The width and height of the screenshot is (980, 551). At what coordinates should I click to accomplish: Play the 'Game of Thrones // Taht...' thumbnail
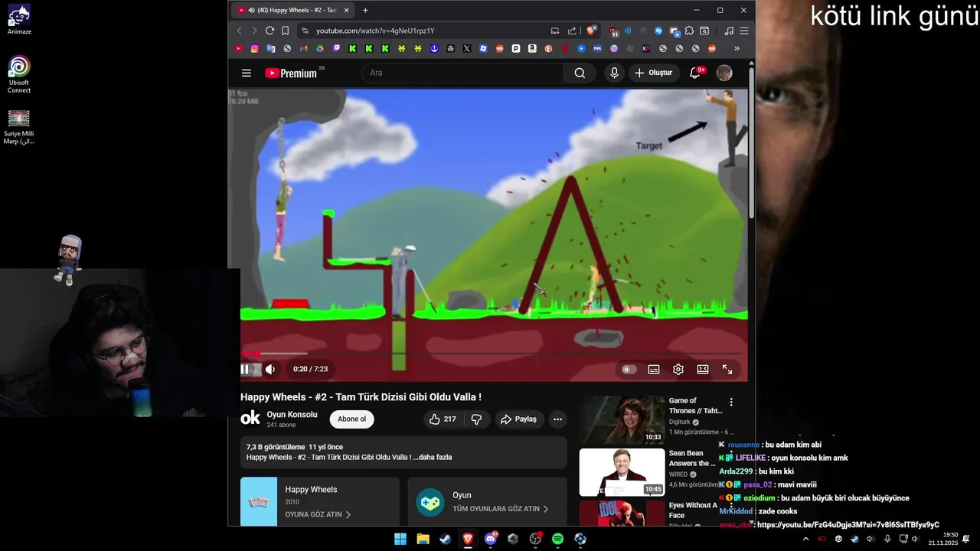[x=622, y=419]
